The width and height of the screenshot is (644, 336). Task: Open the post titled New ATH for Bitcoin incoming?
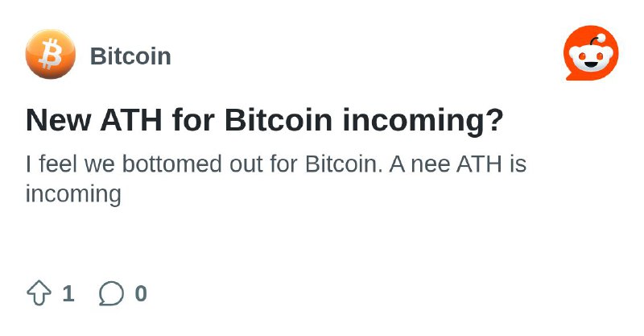(265, 120)
